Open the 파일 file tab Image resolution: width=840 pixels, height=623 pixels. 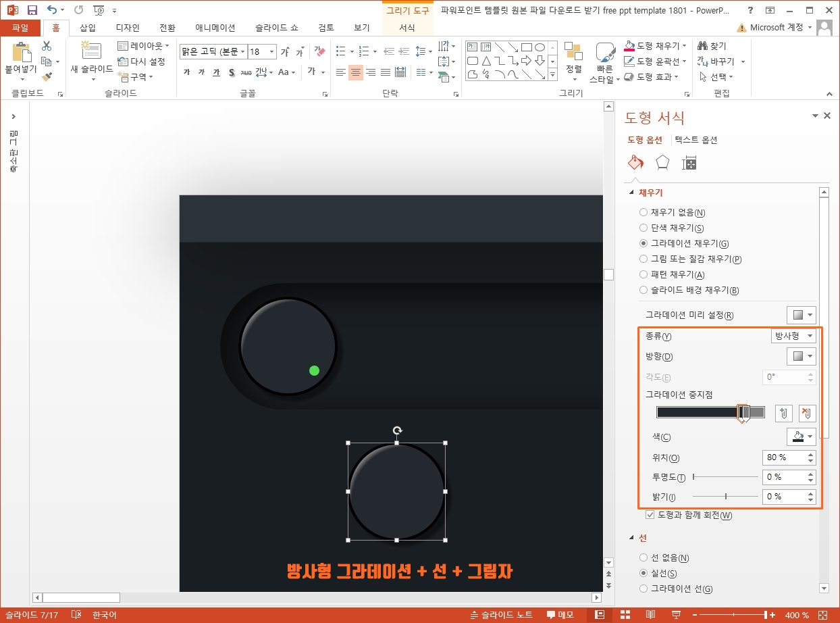click(20, 28)
